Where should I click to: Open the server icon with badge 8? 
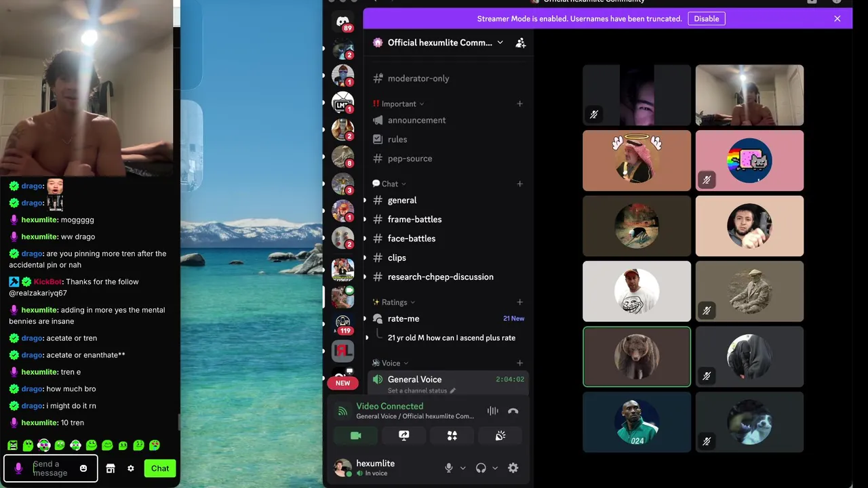click(342, 156)
